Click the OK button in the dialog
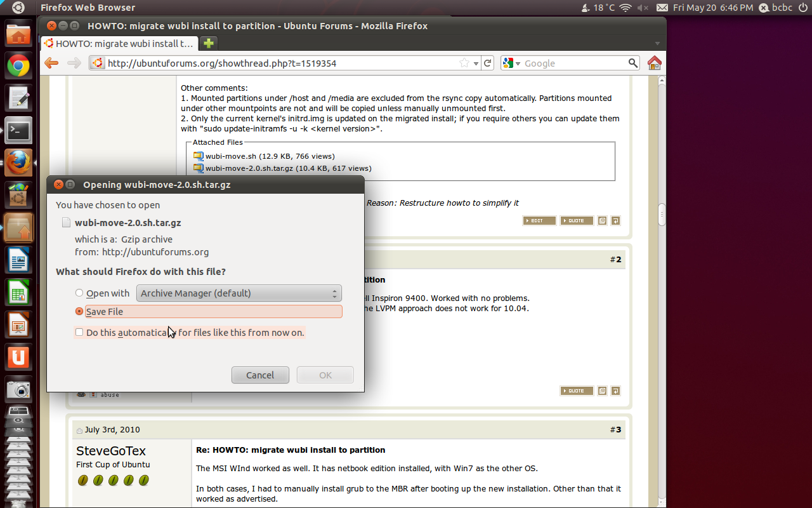The width and height of the screenshot is (812, 508). pos(325,375)
